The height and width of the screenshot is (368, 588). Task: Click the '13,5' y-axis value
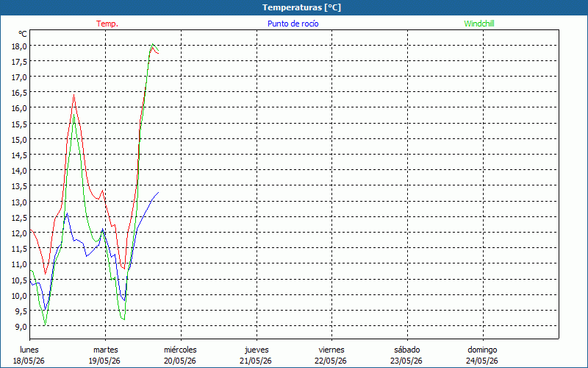tap(19, 187)
